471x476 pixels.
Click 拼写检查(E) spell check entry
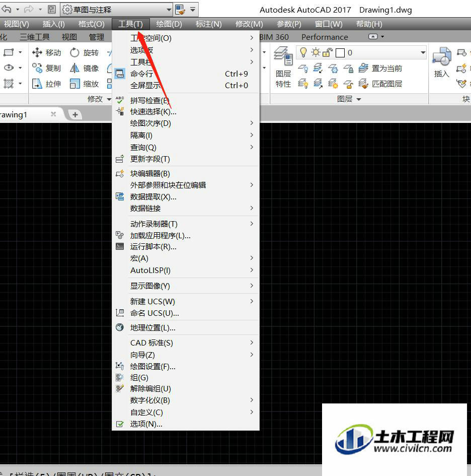point(186,100)
